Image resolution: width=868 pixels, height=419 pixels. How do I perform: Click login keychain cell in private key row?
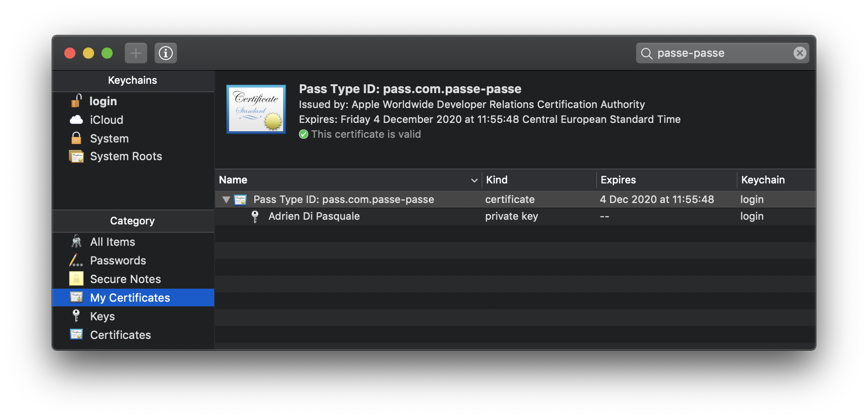[752, 216]
